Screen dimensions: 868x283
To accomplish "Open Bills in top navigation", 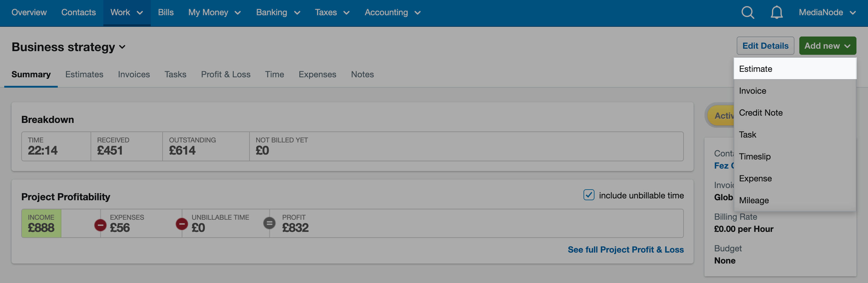I will [166, 12].
